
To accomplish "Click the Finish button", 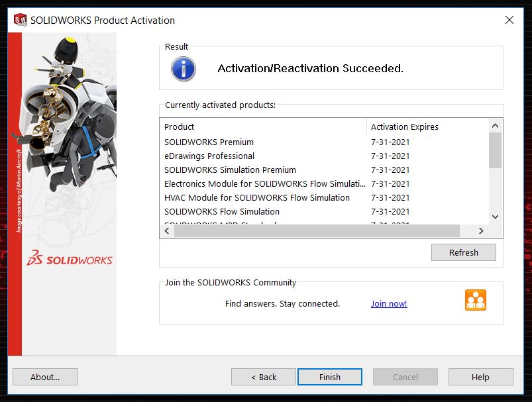I will point(330,377).
